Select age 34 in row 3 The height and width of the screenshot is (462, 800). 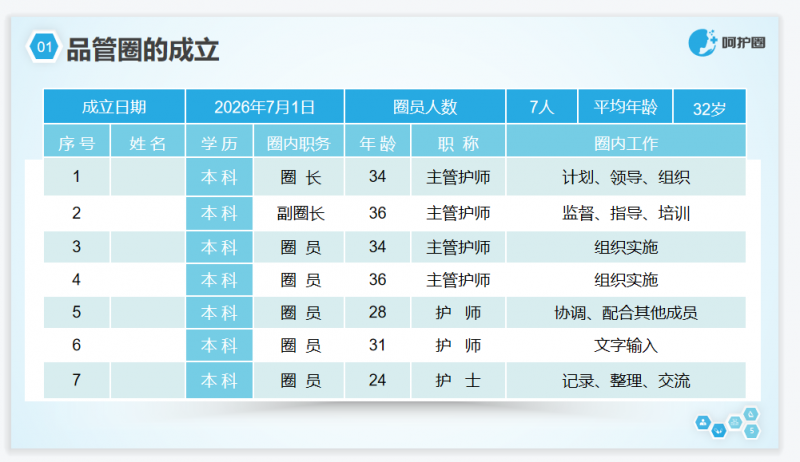tap(378, 247)
